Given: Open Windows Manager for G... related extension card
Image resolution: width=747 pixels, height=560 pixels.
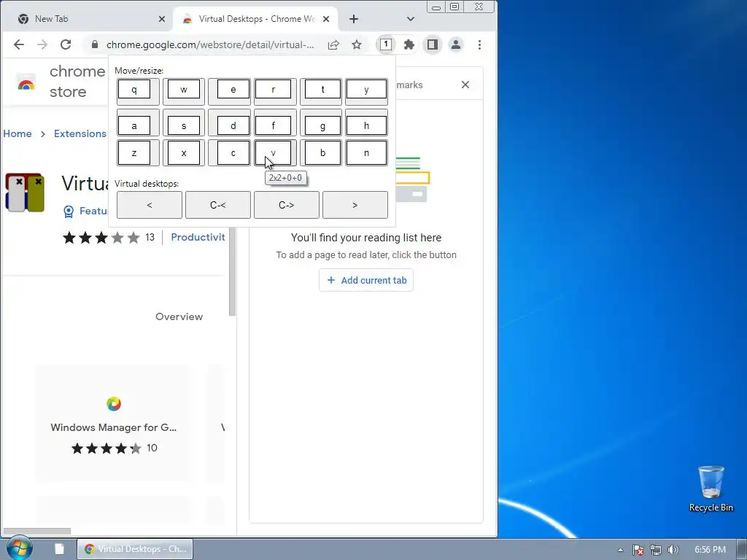Looking at the screenshot, I should pyautogui.click(x=113, y=423).
